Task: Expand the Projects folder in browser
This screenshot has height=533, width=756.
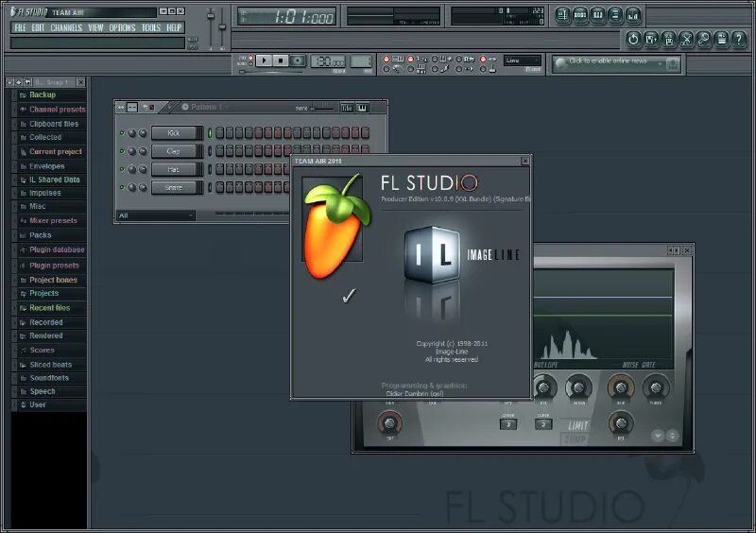Action: coord(48,293)
